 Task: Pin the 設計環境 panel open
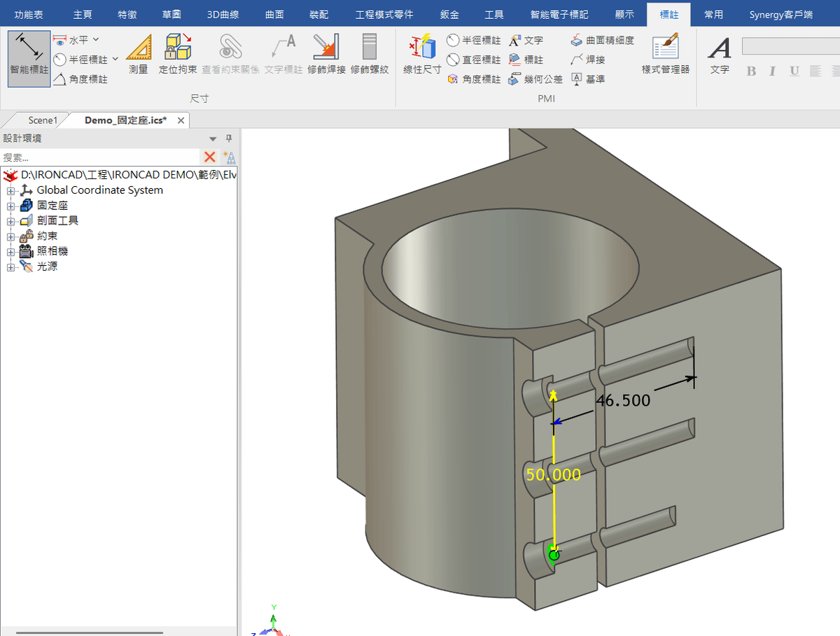tap(228, 139)
